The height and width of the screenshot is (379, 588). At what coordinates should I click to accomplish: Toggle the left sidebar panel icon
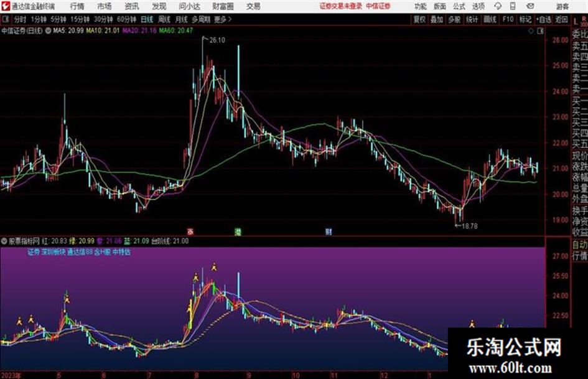[x=5, y=19]
